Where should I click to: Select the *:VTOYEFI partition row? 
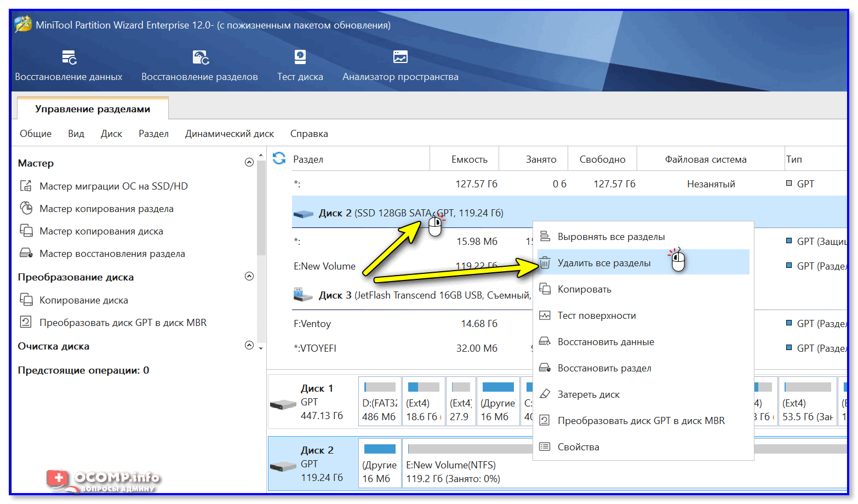[x=412, y=348]
